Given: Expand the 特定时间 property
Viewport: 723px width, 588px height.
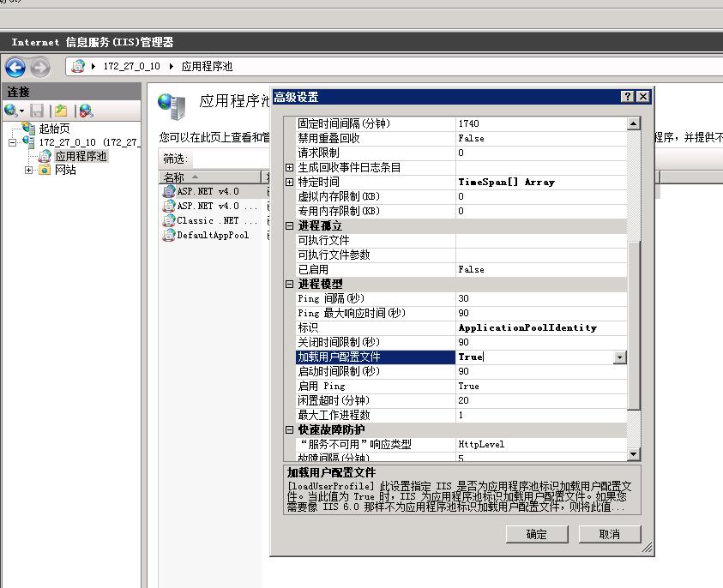Looking at the screenshot, I should [x=290, y=182].
